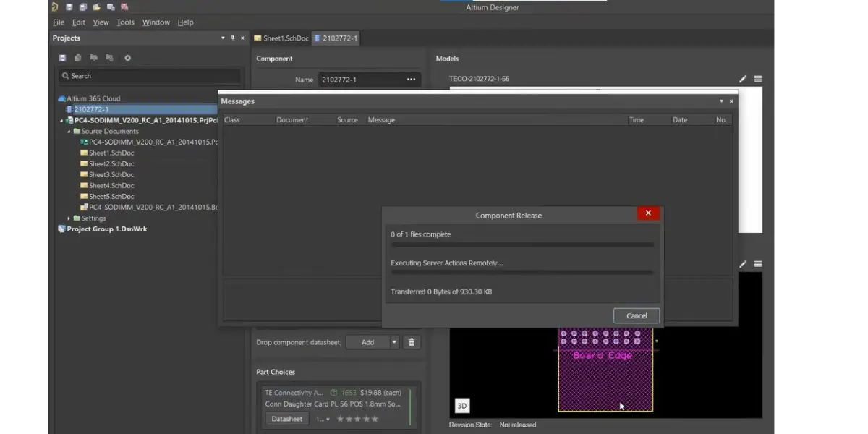Viewport: 868px width, 434px height.
Task: Select the 2102772-1 component in the project tree
Action: click(x=91, y=109)
